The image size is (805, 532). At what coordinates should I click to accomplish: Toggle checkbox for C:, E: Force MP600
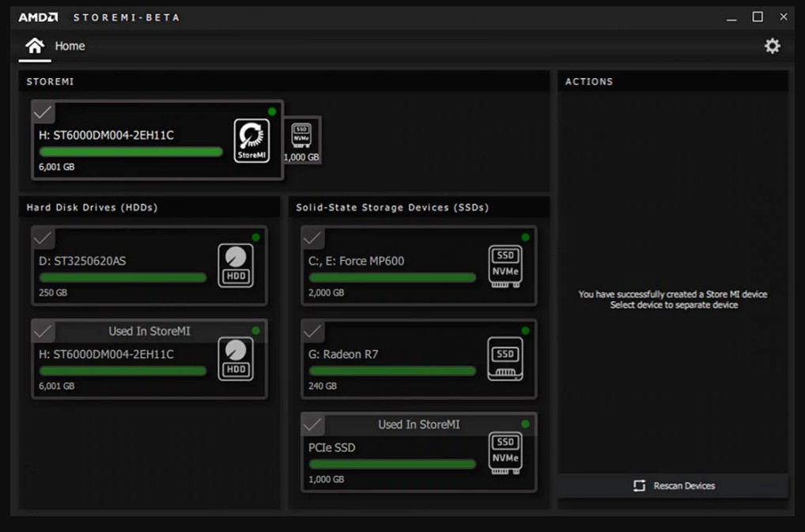click(312, 237)
